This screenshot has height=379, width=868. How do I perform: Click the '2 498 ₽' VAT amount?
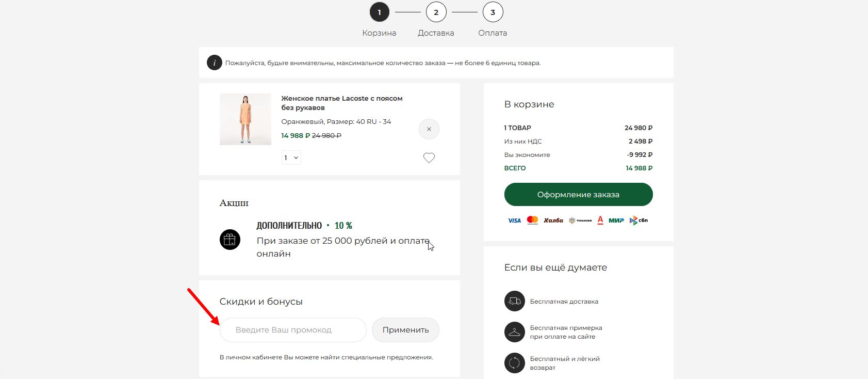641,141
